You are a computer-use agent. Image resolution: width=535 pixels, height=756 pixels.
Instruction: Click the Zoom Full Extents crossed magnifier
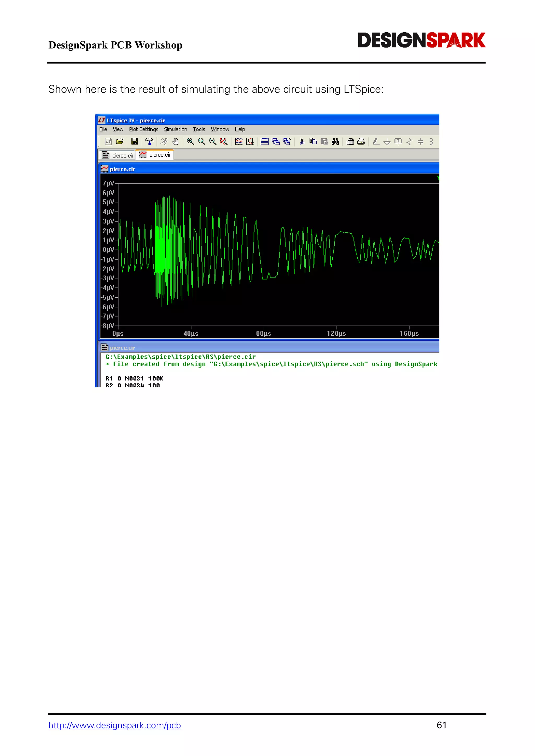coord(224,141)
